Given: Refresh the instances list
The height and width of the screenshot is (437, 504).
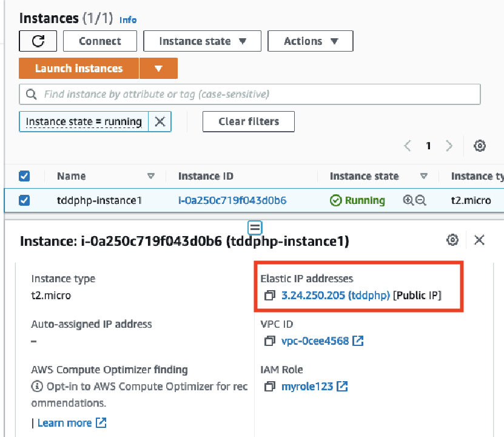Looking at the screenshot, I should point(38,41).
